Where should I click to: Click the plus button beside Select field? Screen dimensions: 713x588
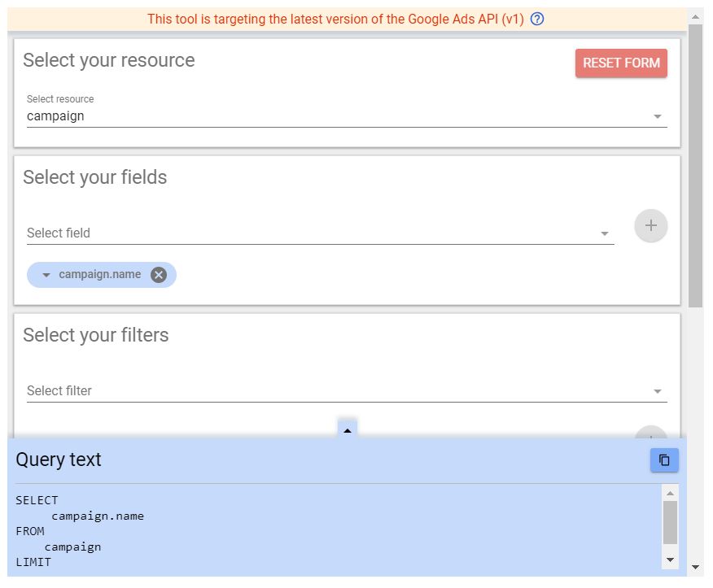pos(651,226)
